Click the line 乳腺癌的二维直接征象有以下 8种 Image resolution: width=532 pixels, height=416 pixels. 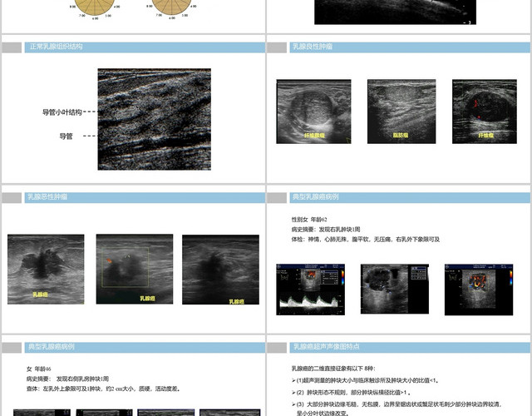click(x=333, y=369)
